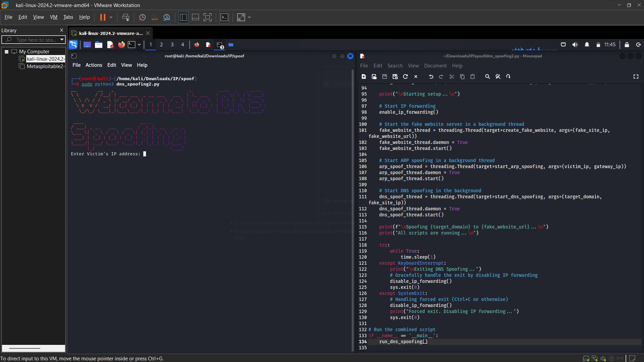Screen dimensions: 644x362
Task: Open VMware's VM menu
Action: coord(54,17)
